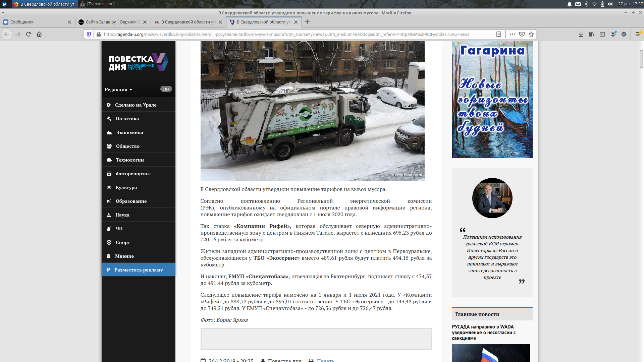Image resolution: width=644 pixels, height=362 pixels.
Task: Open the system notifications bell icon
Action: 570,4
